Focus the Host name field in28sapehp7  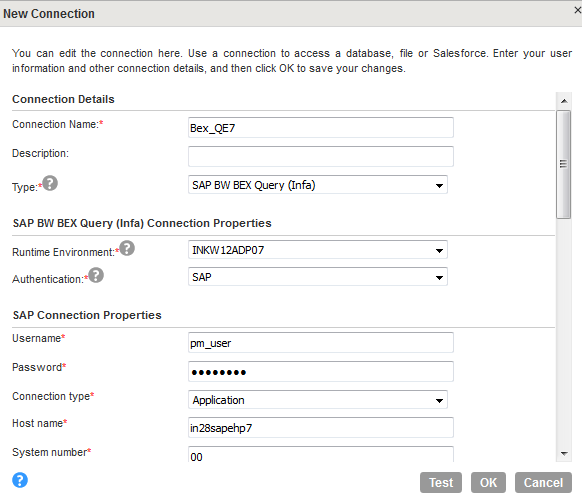click(x=321, y=428)
